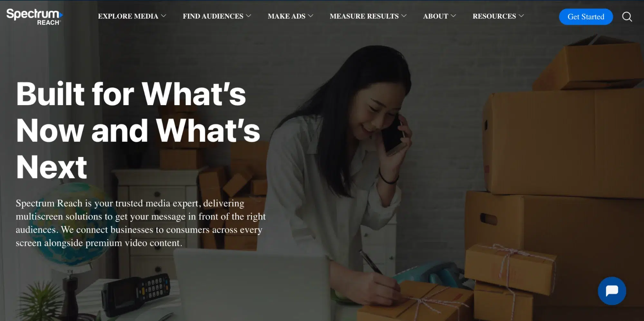Image resolution: width=644 pixels, height=321 pixels.
Task: Expand the chevron beside Find Audiences
Action: point(248,16)
